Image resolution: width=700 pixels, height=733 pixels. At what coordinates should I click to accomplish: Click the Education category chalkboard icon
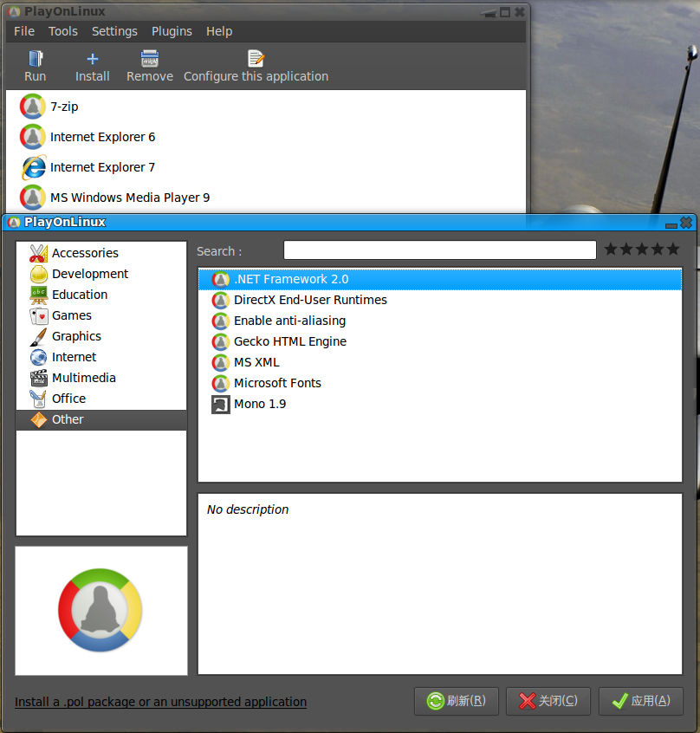point(38,295)
